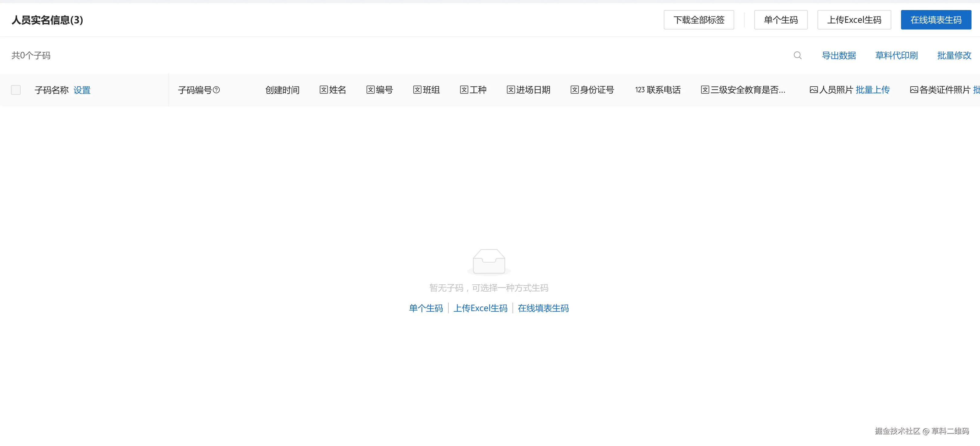Click the text-type icon before 姓名 column
980x446 pixels.
(x=323, y=90)
